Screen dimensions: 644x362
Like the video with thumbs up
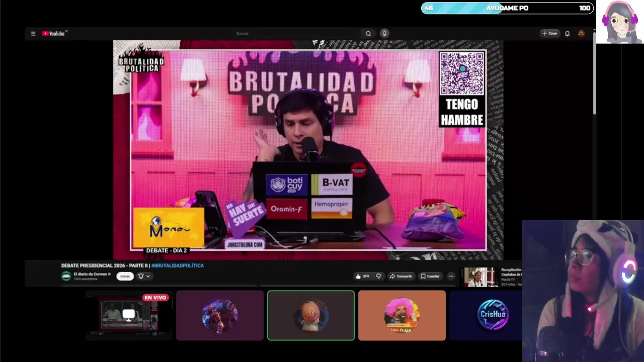click(x=363, y=276)
